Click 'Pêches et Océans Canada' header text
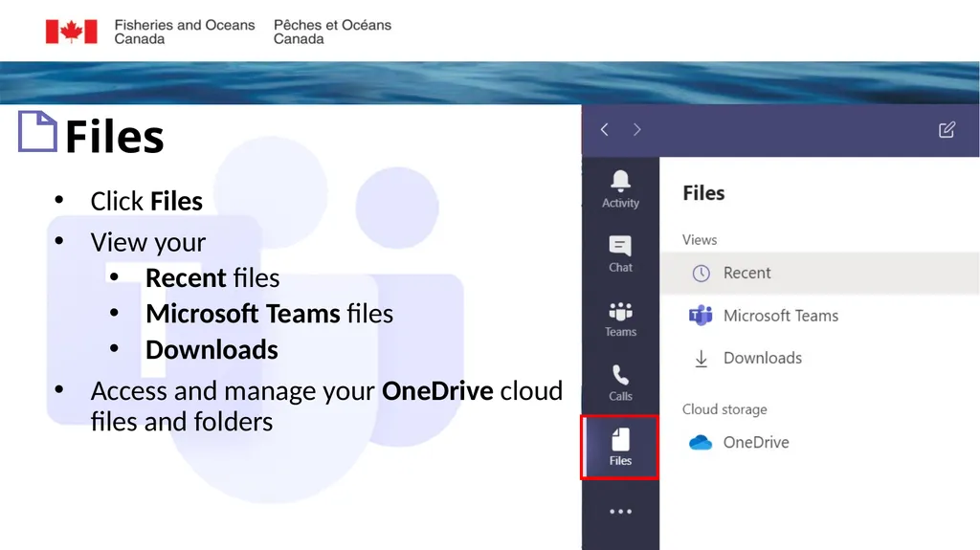The height and width of the screenshot is (550, 980). 332,32
